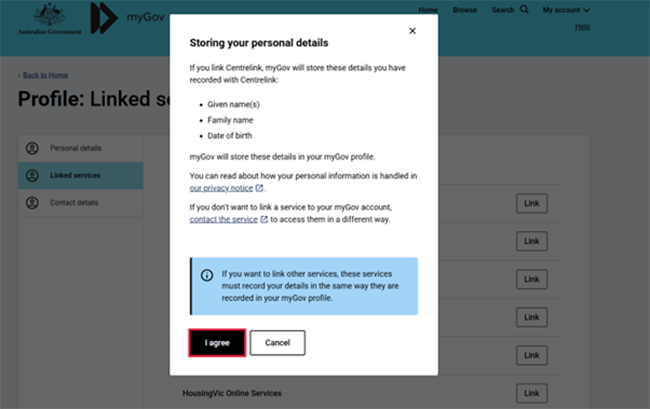Click the Personal details profile icon
650x409 pixels.
coord(32,148)
